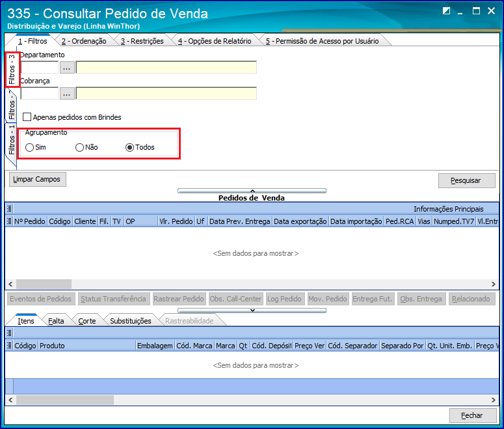Sort by Vlr. Pedido column header
This screenshot has height=429, width=504.
(176, 221)
